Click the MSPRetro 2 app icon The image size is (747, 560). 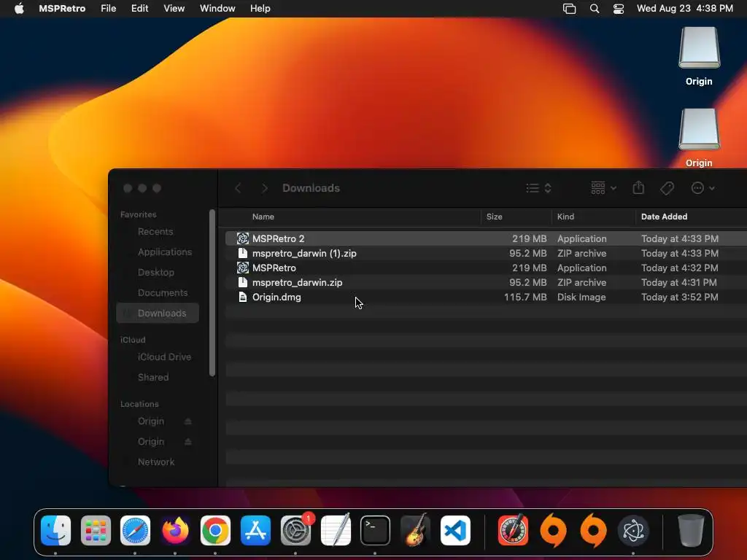click(242, 238)
